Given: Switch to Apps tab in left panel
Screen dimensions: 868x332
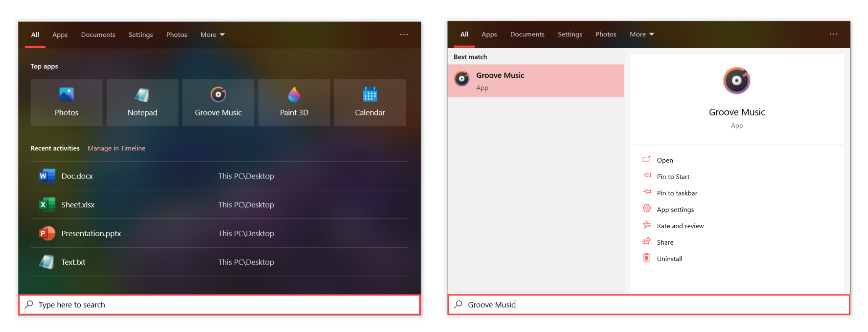Looking at the screenshot, I should tap(60, 35).
